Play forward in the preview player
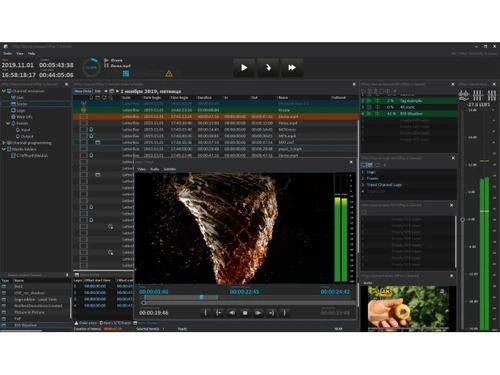Image resolution: width=500 pixels, height=375 pixels. click(258, 313)
